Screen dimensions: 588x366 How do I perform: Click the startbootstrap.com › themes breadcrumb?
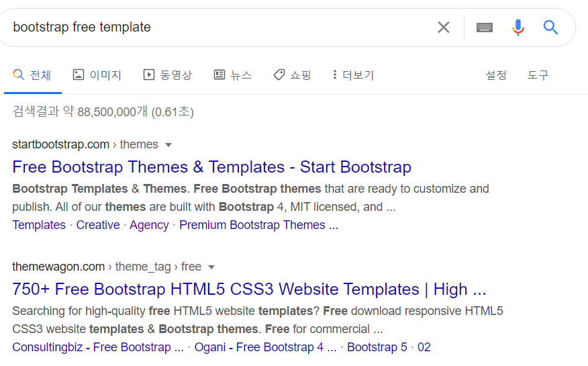tap(85, 144)
